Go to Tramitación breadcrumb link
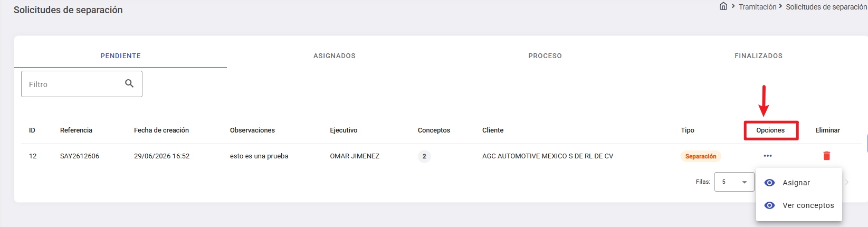868x227 pixels. pos(757,7)
